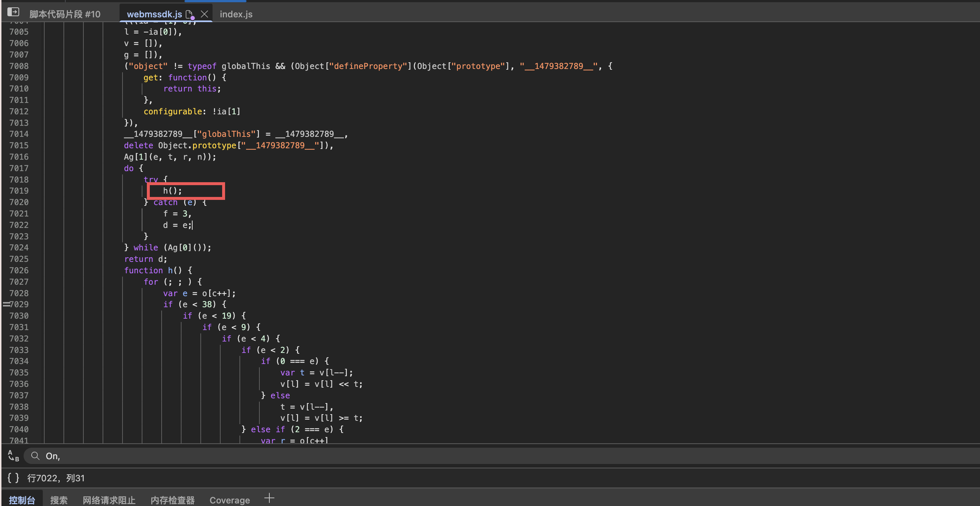The height and width of the screenshot is (506, 980).
Task: Set breakpoint on line number 7024
Action: click(19, 247)
